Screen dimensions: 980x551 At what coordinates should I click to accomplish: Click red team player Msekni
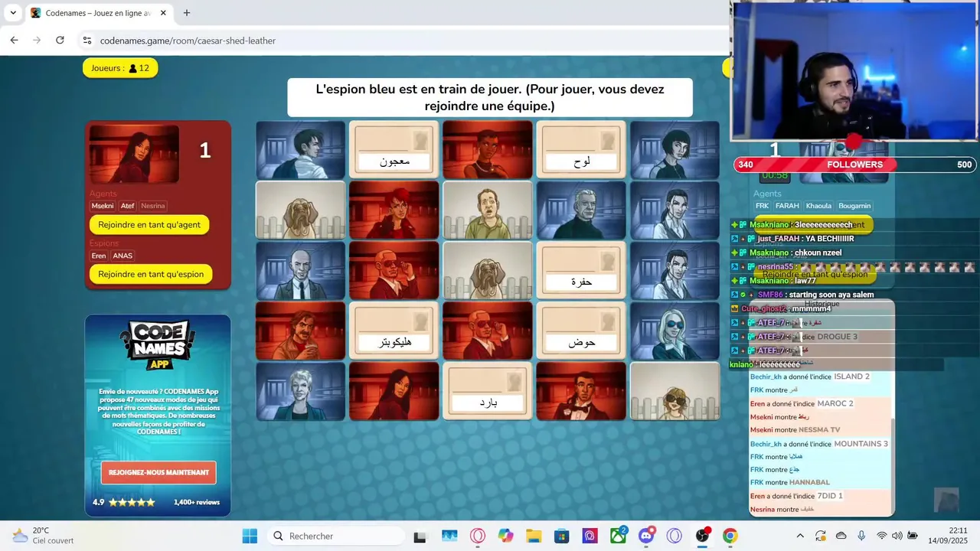click(x=103, y=206)
